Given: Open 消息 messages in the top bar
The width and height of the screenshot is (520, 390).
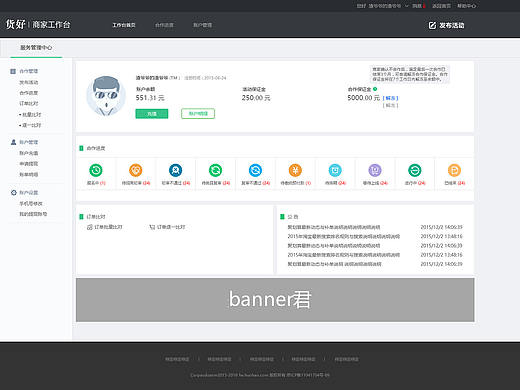Looking at the screenshot, I should (417, 6).
